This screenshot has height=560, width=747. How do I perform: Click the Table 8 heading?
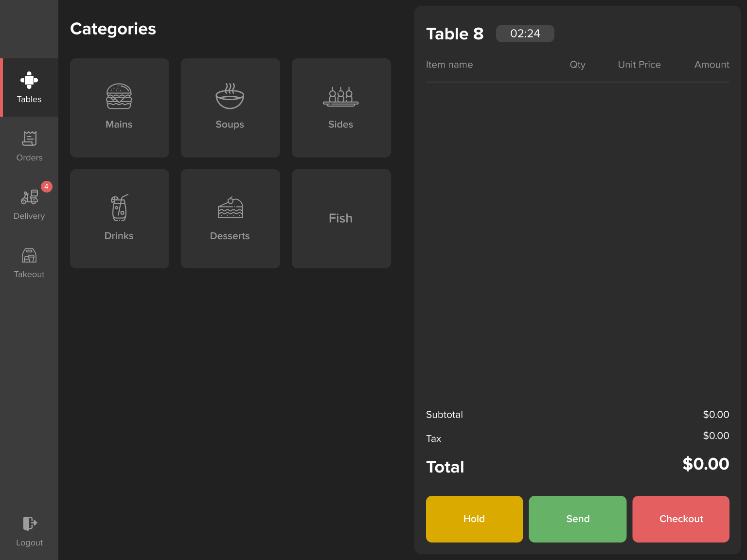coord(455,34)
